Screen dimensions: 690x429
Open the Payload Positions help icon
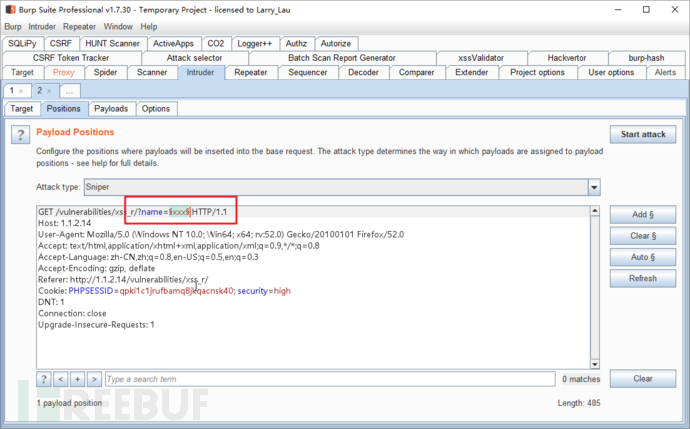(20, 135)
